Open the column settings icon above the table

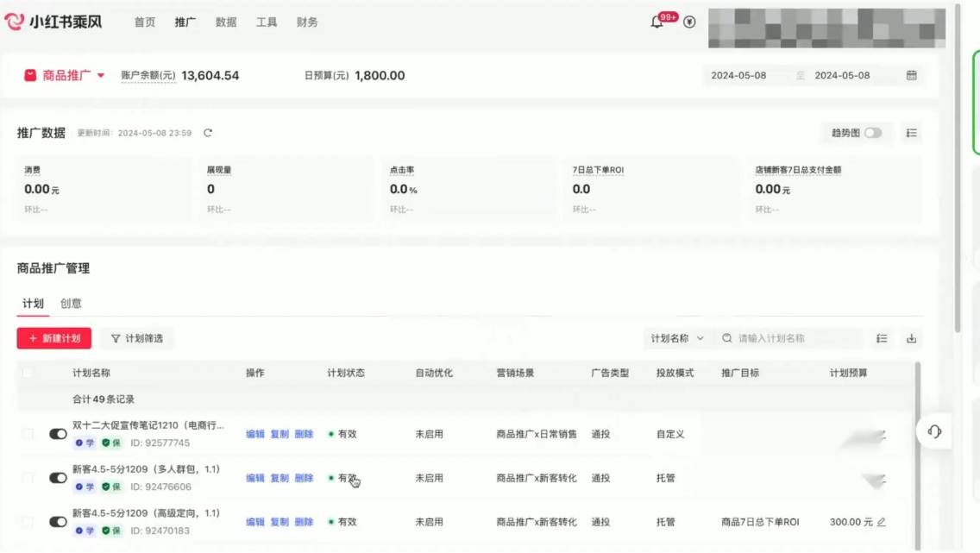(x=881, y=338)
